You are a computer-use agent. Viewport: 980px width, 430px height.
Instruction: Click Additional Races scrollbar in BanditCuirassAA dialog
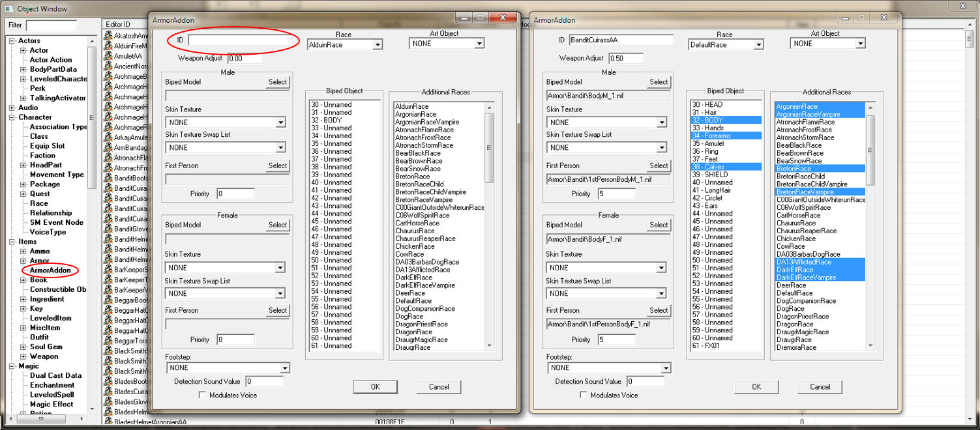[x=870, y=225]
